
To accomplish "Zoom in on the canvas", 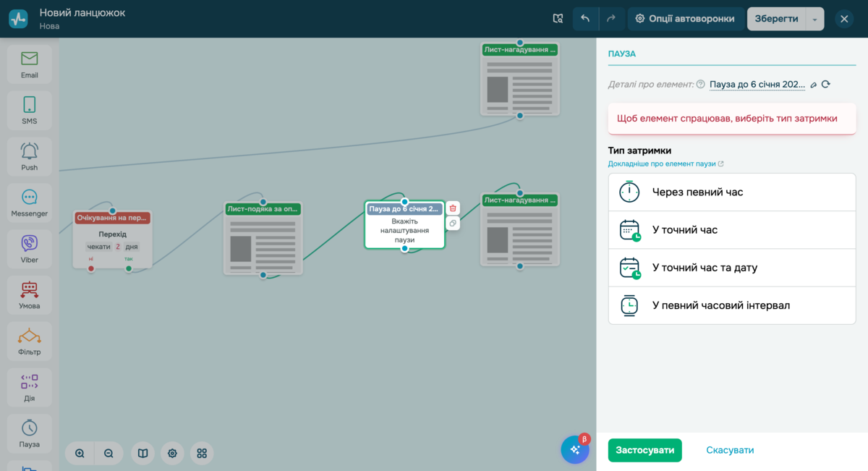I will pyautogui.click(x=80, y=453).
